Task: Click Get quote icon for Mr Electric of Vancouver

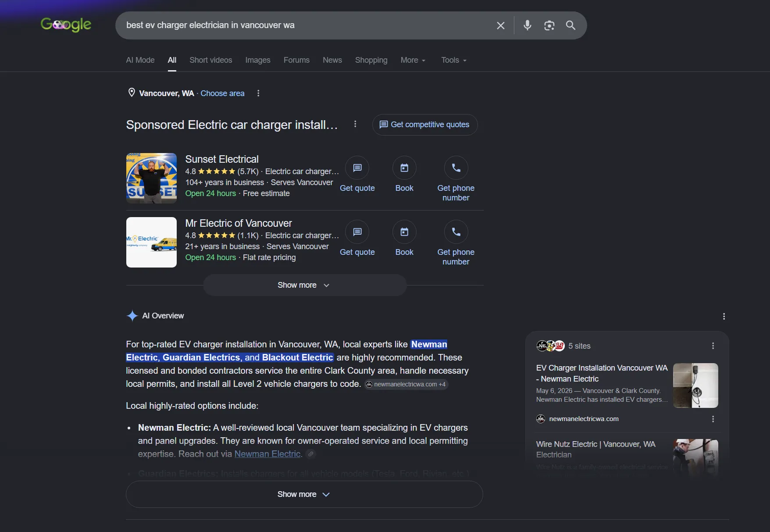Action: [357, 232]
